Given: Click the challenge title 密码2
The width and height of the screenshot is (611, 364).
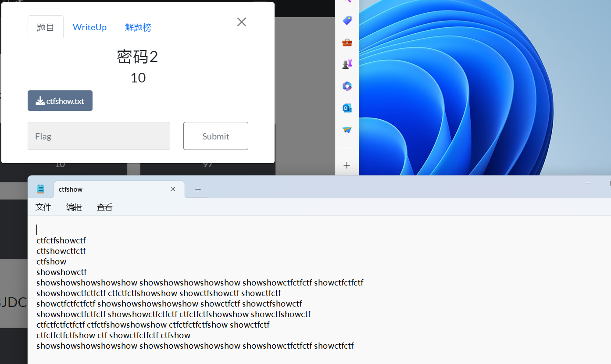Looking at the screenshot, I should [x=137, y=57].
